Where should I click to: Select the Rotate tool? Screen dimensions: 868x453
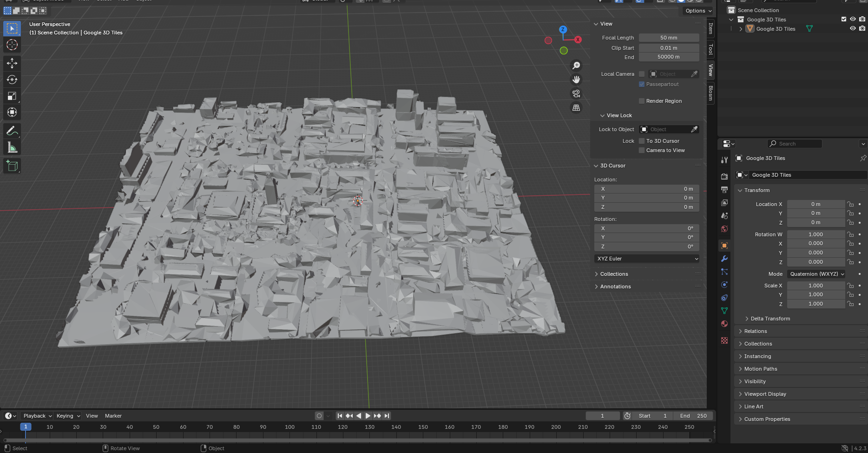[12, 80]
